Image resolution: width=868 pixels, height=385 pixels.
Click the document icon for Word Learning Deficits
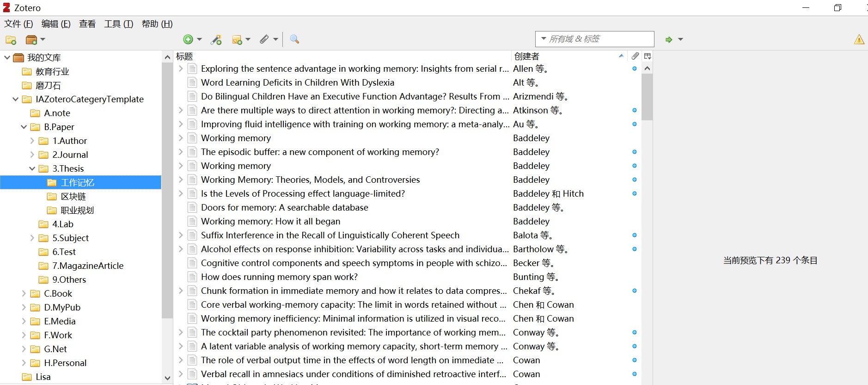[192, 82]
